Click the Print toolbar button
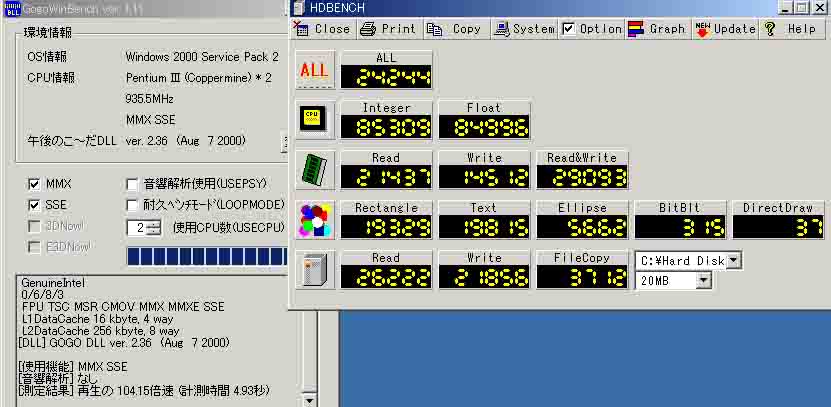The image size is (831, 407). pos(390,29)
